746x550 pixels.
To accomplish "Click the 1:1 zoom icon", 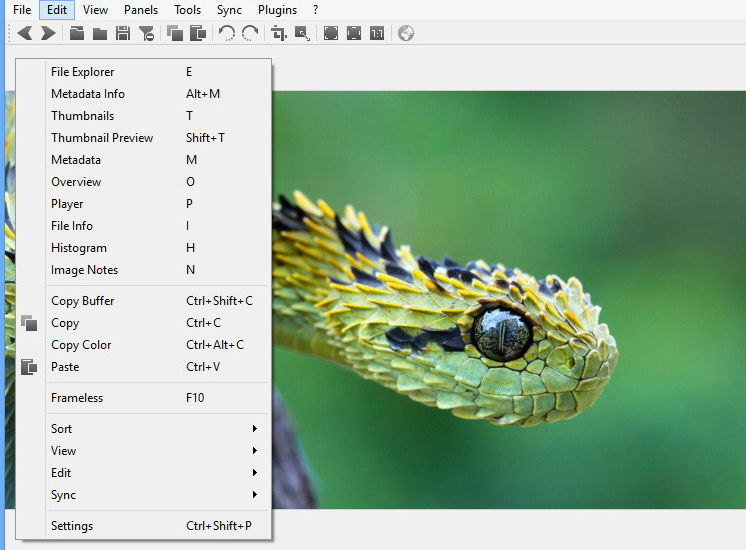I will point(377,33).
